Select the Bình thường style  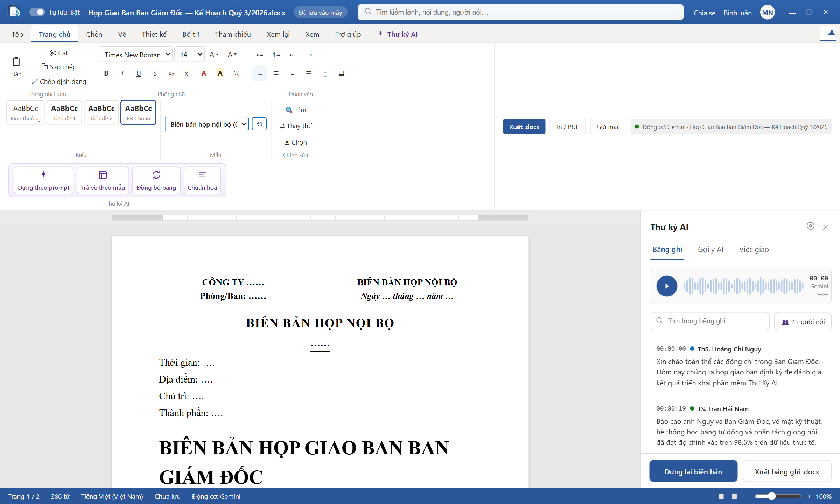click(26, 112)
